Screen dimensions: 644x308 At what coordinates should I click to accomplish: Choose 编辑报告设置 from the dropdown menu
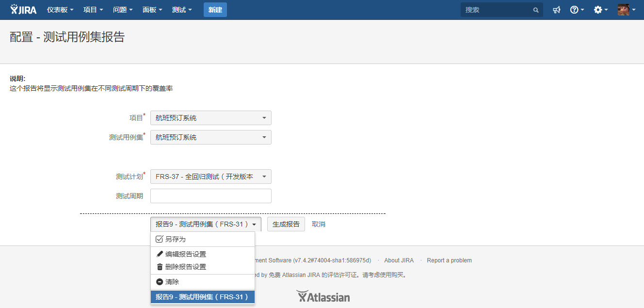coord(203,254)
